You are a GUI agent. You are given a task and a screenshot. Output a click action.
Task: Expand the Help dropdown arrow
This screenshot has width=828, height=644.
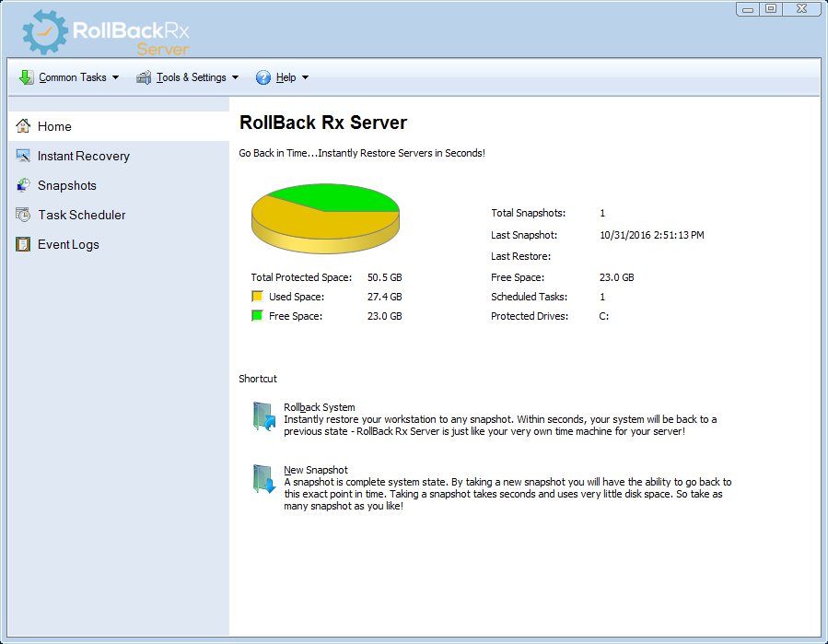point(304,77)
